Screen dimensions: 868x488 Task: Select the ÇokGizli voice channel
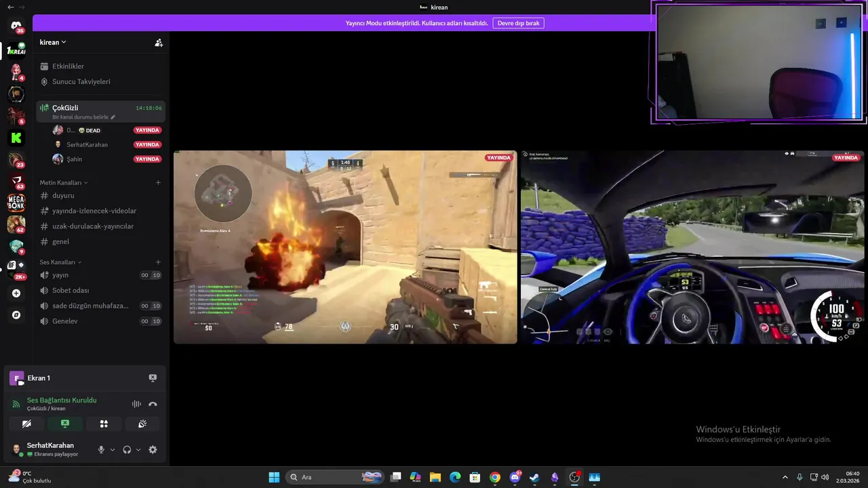pos(100,111)
